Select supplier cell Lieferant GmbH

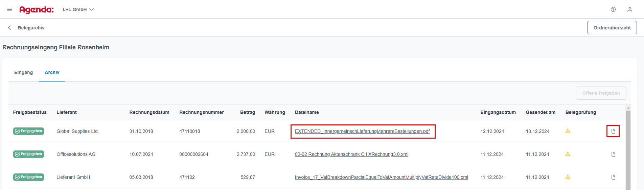coord(73,177)
